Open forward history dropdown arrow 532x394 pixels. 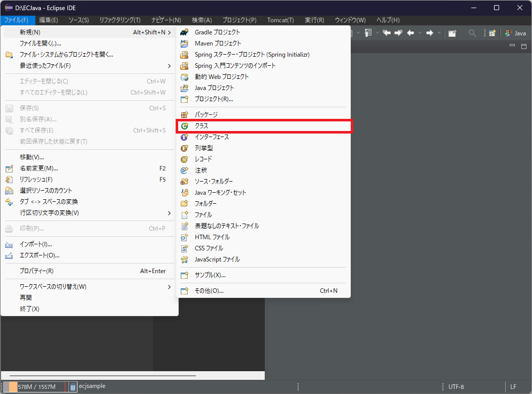(x=439, y=33)
